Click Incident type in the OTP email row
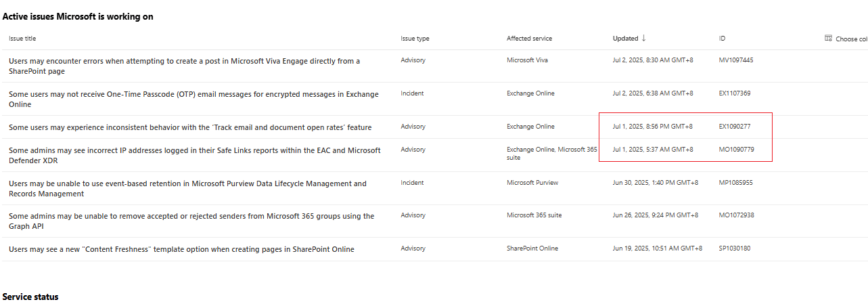This screenshot has height=304, width=868. [x=412, y=93]
